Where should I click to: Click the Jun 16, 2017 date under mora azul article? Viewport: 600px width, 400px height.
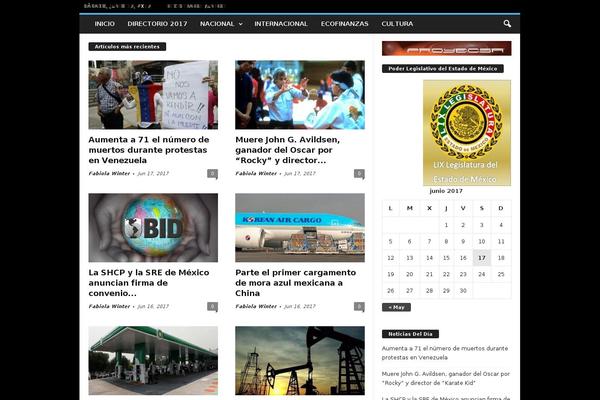click(300, 306)
